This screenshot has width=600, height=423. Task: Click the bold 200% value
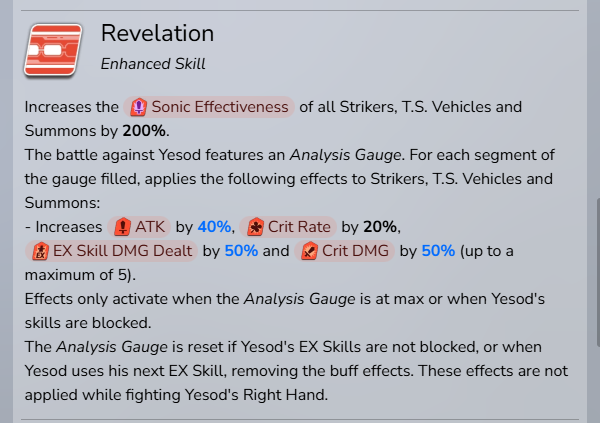coord(145,131)
